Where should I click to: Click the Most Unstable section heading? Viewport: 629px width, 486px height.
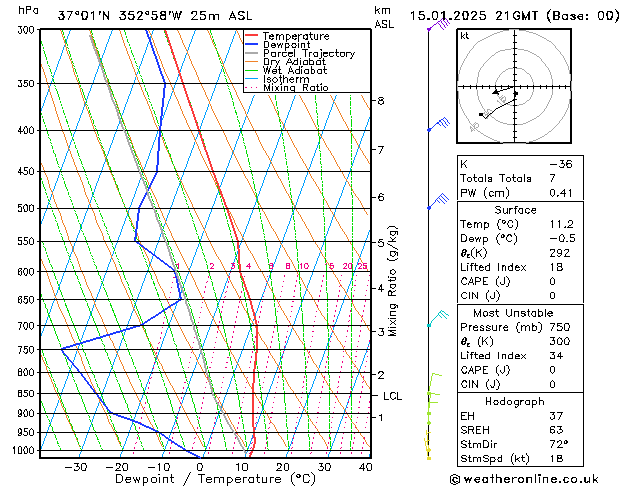pyautogui.click(x=513, y=313)
